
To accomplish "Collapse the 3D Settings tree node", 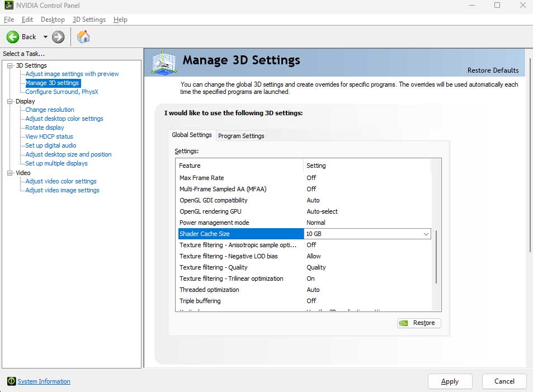I will coord(10,65).
